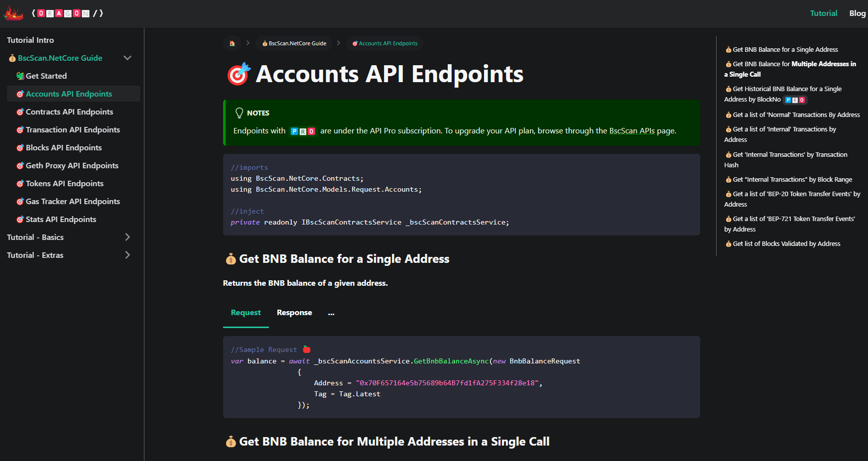
Task: Click PRO badge in table of contents
Action: 795,100
